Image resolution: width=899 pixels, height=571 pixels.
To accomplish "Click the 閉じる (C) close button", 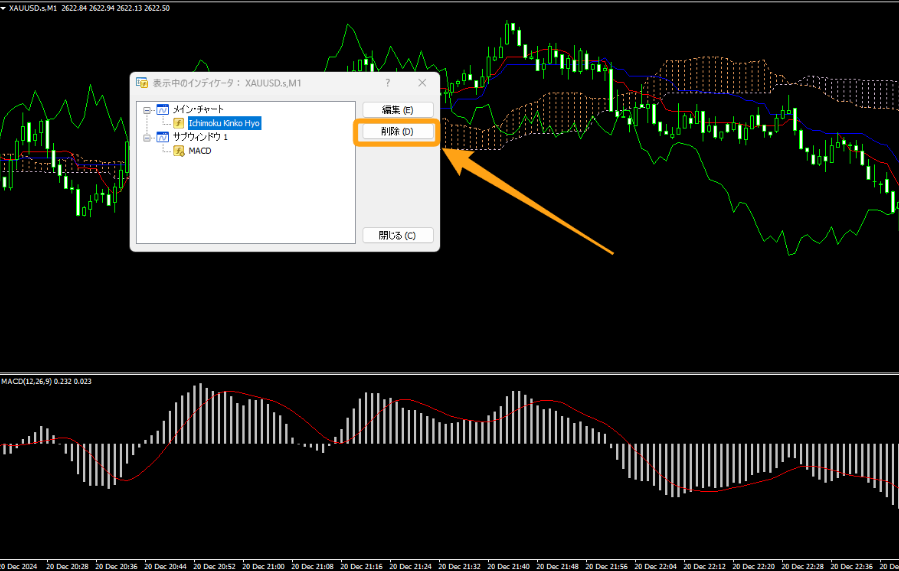I will [x=397, y=235].
